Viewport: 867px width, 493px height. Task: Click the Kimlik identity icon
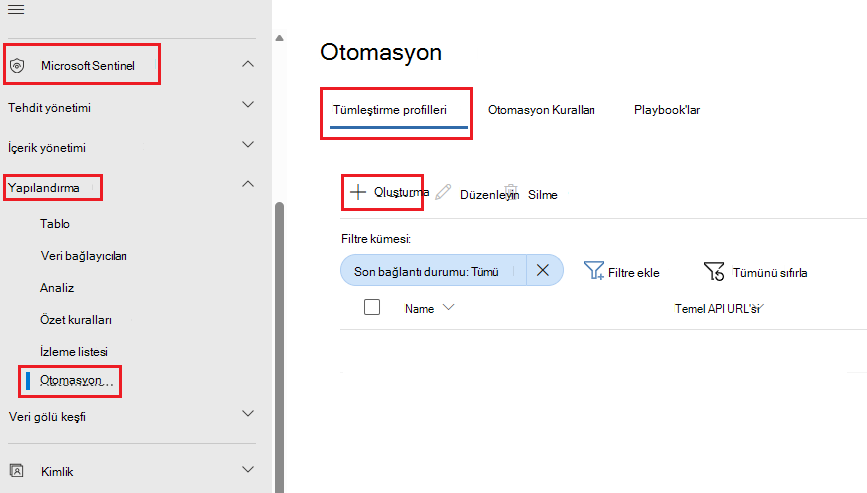17,471
